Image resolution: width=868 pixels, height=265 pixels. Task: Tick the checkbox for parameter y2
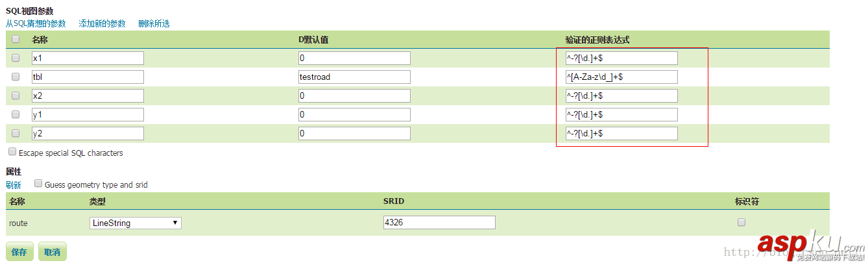pyautogui.click(x=16, y=133)
